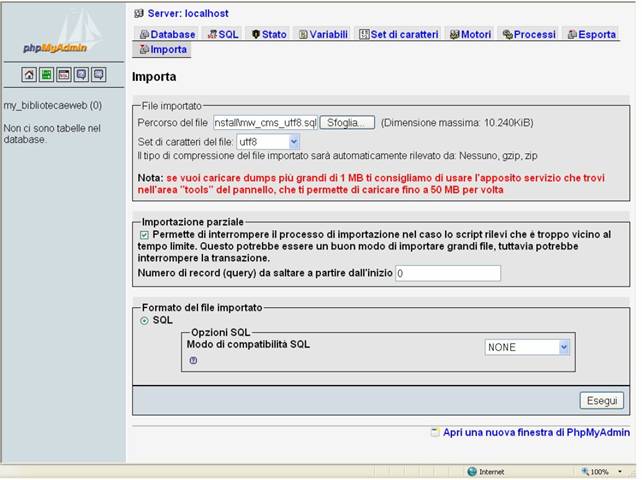Viewport: 642px width, 480px height.
Task: Click 'Non ci sono tabelle nel database' text
Action: tap(52, 134)
